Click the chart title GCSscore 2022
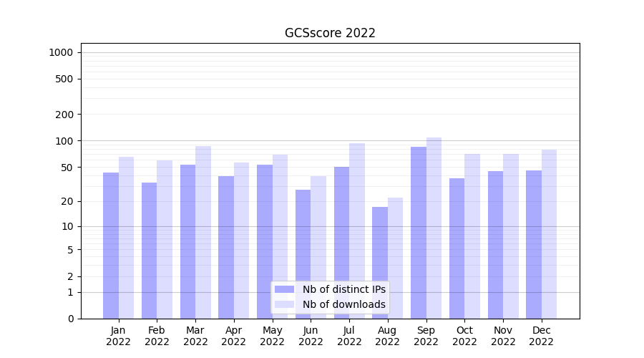 coord(330,33)
